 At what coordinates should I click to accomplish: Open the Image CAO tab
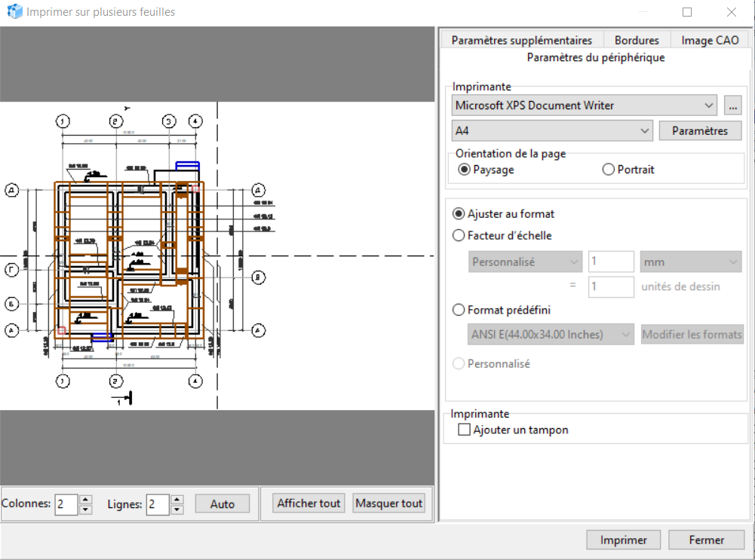click(x=710, y=41)
